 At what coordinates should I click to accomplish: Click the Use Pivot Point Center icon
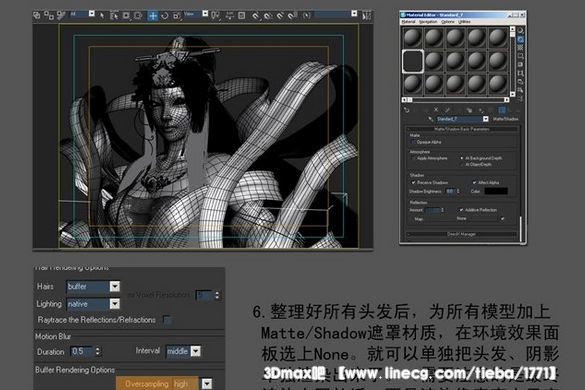tap(215, 15)
